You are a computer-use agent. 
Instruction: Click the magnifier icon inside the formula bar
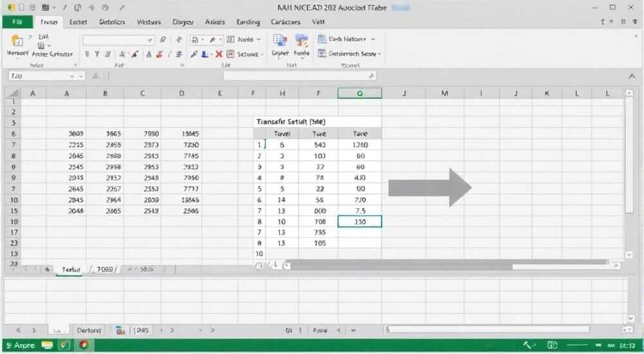point(371,76)
